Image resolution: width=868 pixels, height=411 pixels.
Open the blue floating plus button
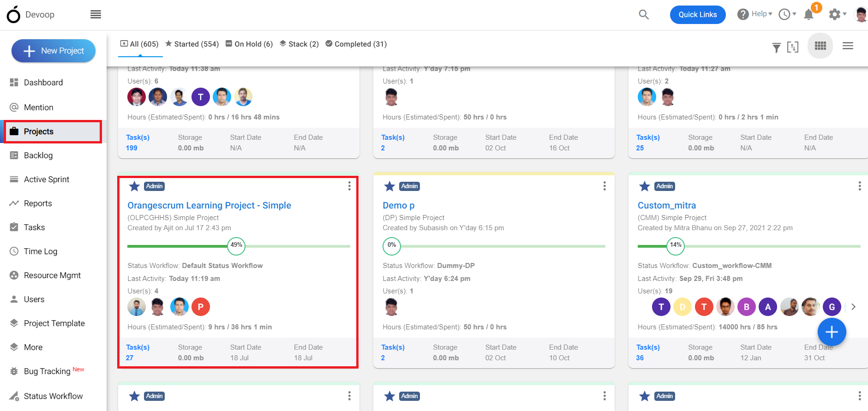(832, 332)
